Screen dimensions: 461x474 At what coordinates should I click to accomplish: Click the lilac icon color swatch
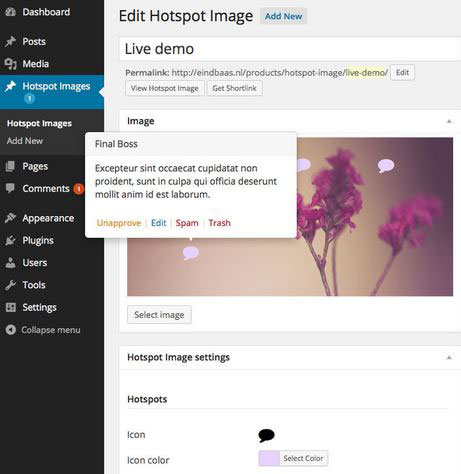coord(269,458)
